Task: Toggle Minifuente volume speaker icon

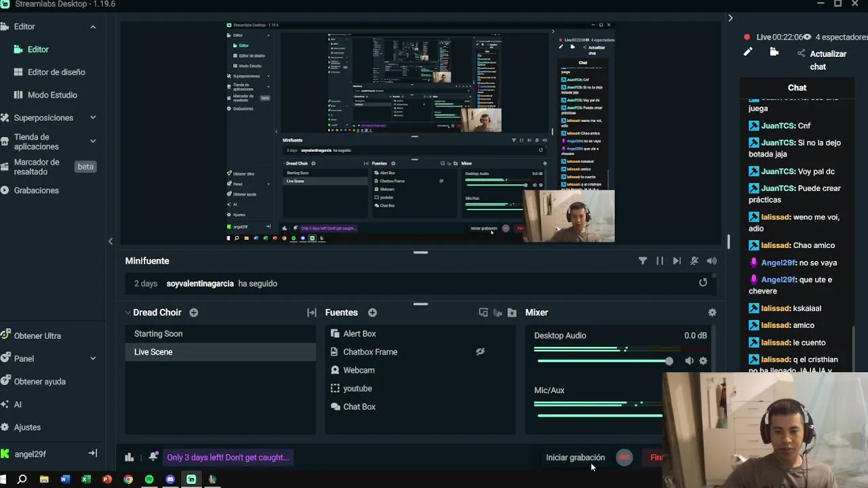Action: 711,261
